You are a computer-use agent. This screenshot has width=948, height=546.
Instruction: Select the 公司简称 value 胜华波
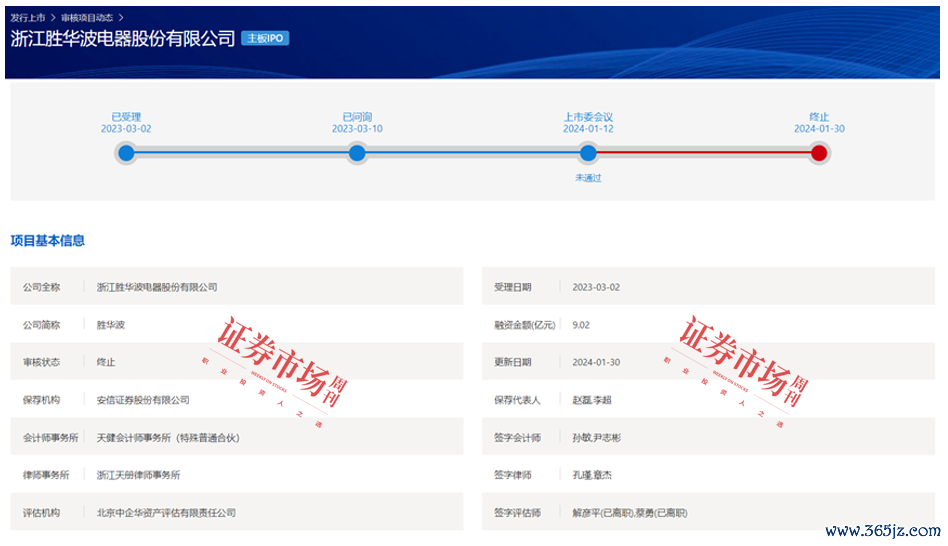[x=111, y=325]
